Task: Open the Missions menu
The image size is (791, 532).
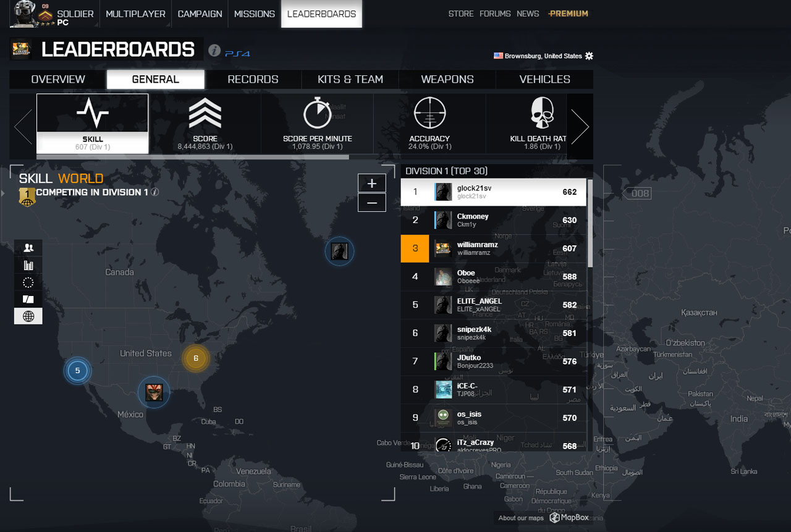Action: click(255, 14)
